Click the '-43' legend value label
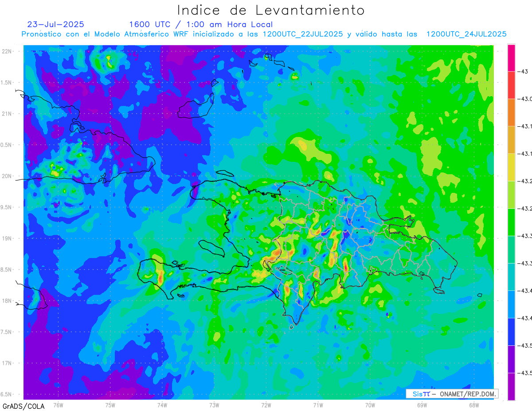 point(523,72)
